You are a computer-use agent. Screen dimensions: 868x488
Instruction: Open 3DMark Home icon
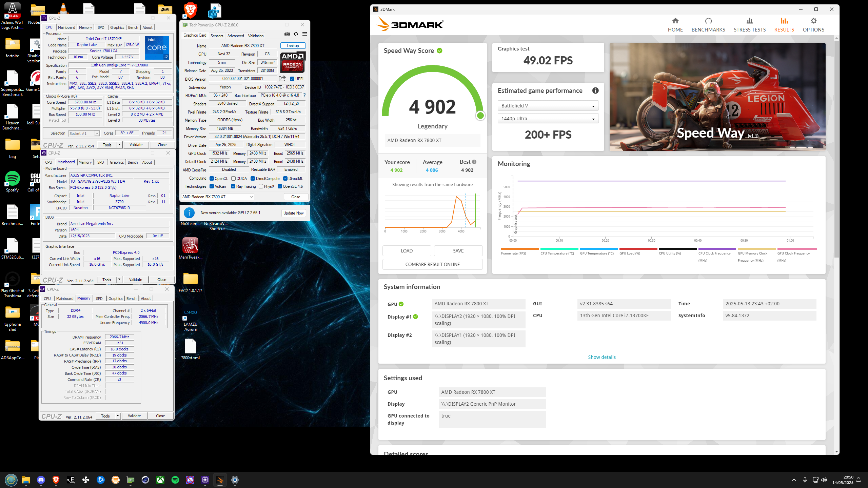pyautogui.click(x=675, y=21)
